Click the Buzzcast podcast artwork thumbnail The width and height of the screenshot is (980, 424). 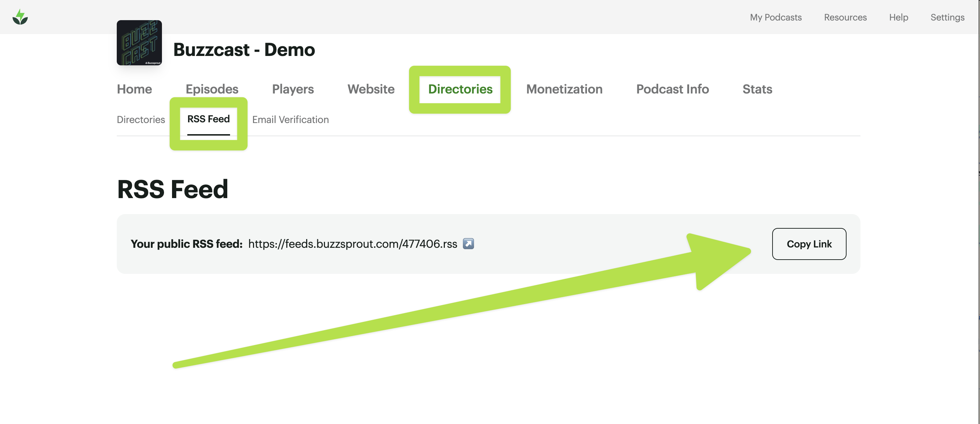point(139,43)
